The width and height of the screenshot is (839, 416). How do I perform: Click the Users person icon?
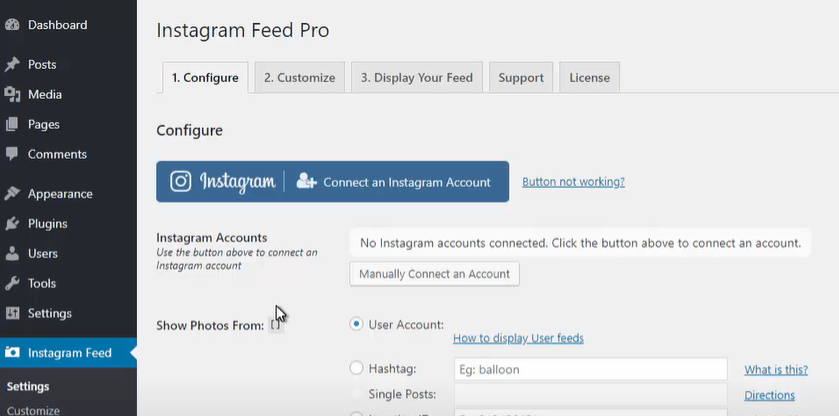[x=12, y=254]
